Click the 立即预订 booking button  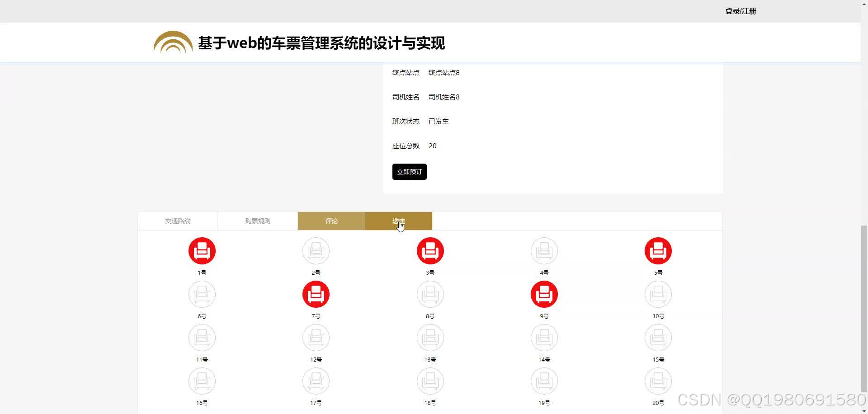409,172
